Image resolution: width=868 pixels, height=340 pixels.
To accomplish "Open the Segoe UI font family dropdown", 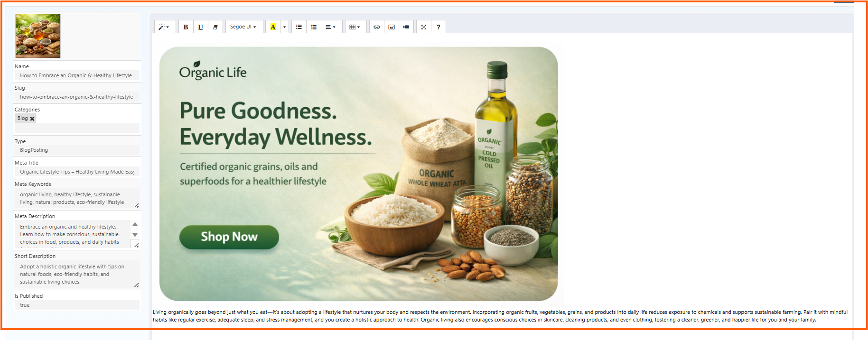I will pyautogui.click(x=243, y=27).
